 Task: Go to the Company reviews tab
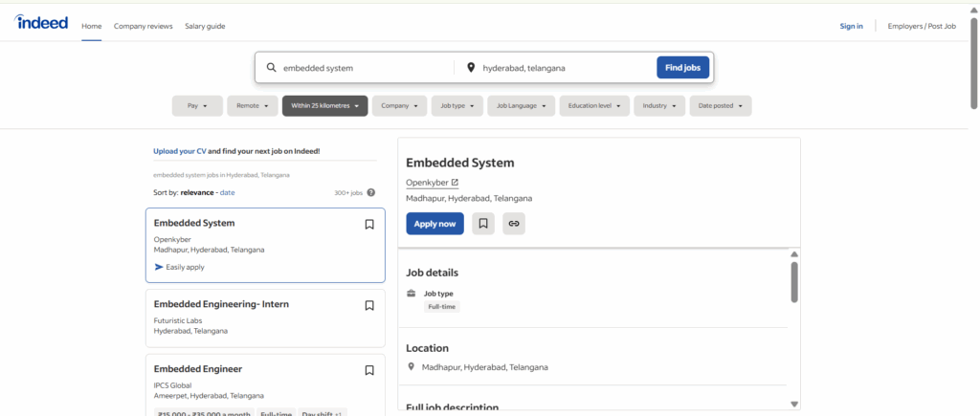[x=144, y=26]
